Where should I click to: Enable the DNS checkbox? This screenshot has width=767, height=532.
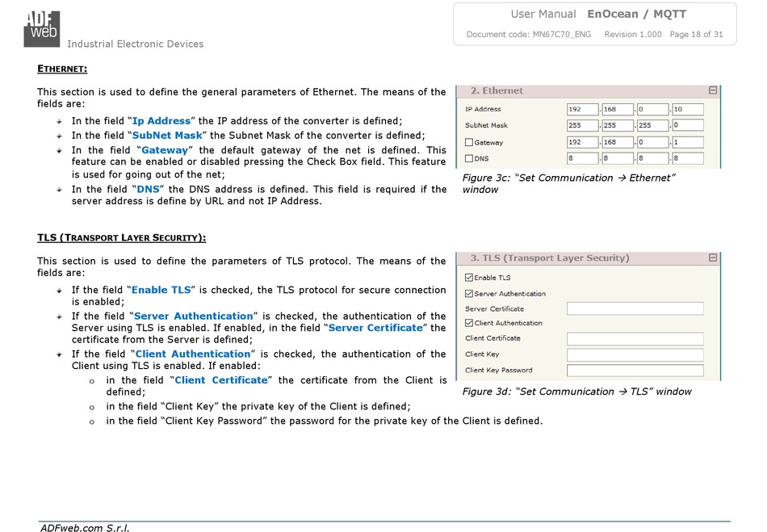click(x=469, y=158)
